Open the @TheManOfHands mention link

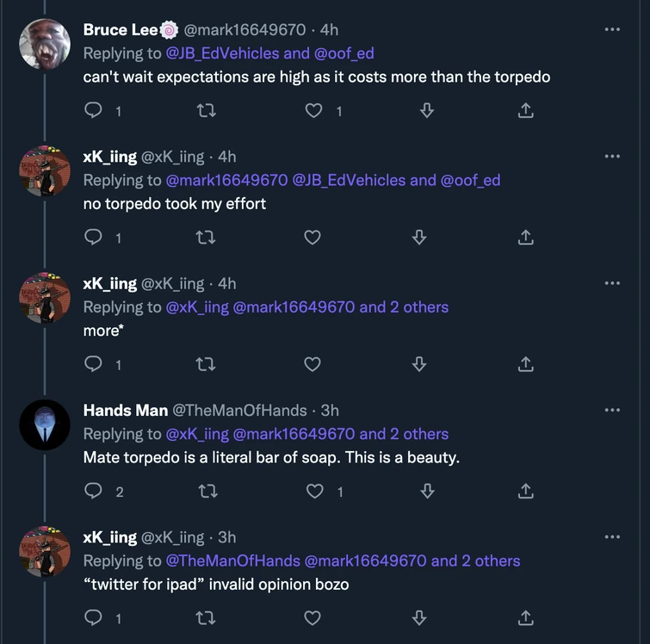232,560
